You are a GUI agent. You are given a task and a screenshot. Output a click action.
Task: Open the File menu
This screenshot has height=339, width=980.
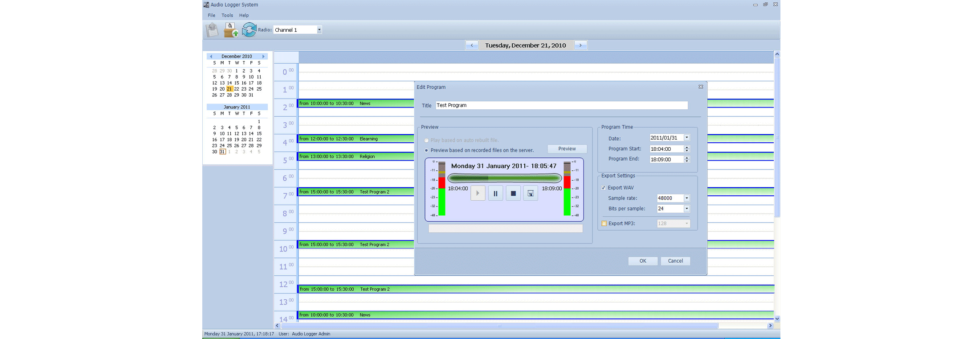click(211, 15)
